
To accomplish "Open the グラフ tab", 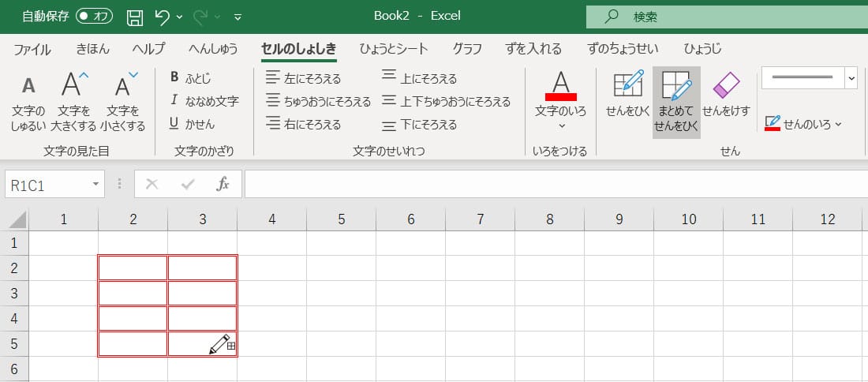I will pyautogui.click(x=467, y=49).
